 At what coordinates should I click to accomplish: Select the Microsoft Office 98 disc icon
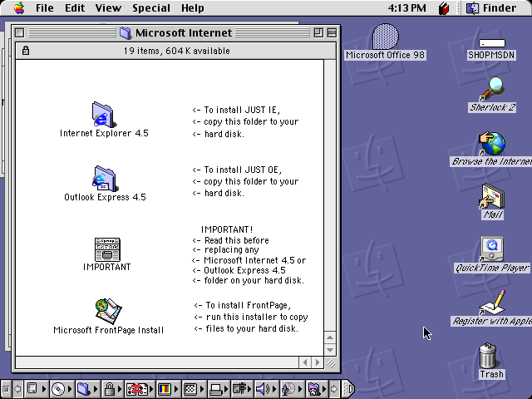pos(385,37)
